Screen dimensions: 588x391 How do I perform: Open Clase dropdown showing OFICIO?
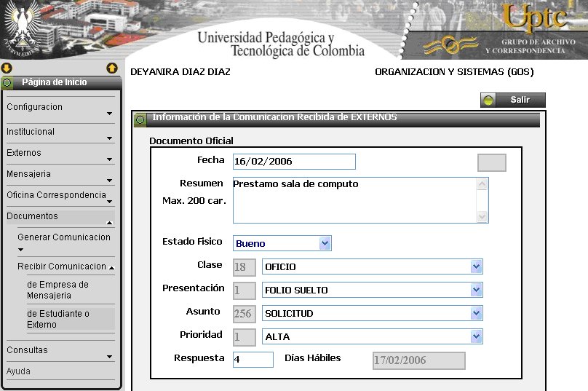pyautogui.click(x=373, y=266)
